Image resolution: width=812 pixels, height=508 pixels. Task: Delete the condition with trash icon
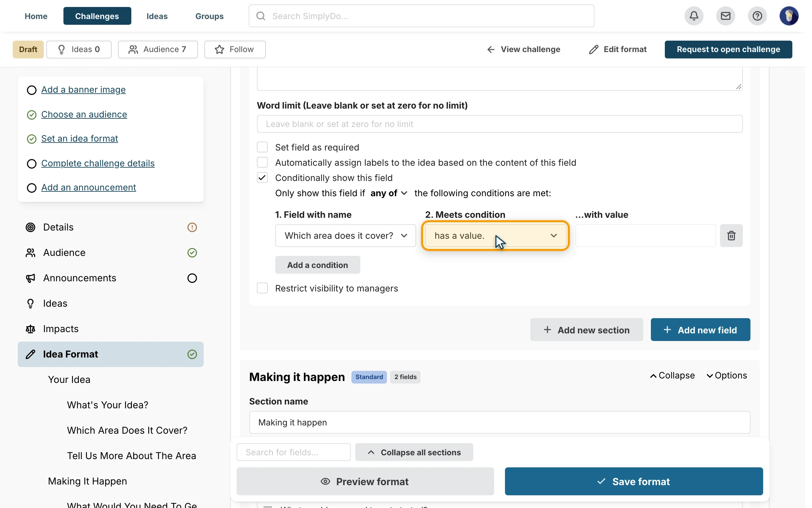pos(731,236)
